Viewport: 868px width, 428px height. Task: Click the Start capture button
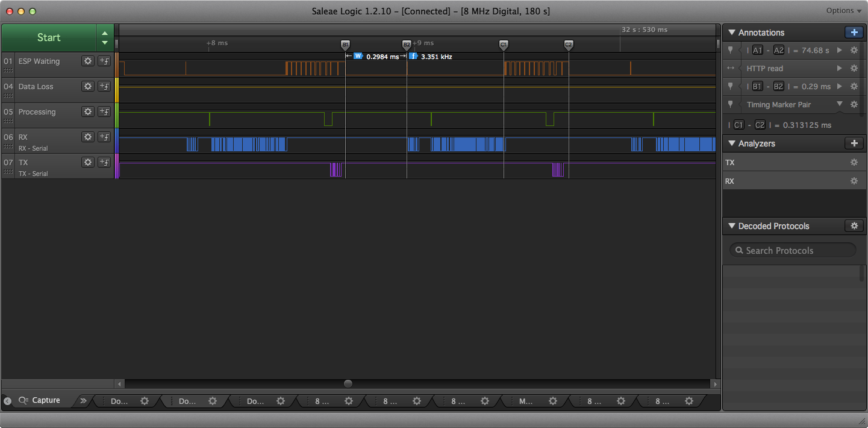[x=49, y=37]
